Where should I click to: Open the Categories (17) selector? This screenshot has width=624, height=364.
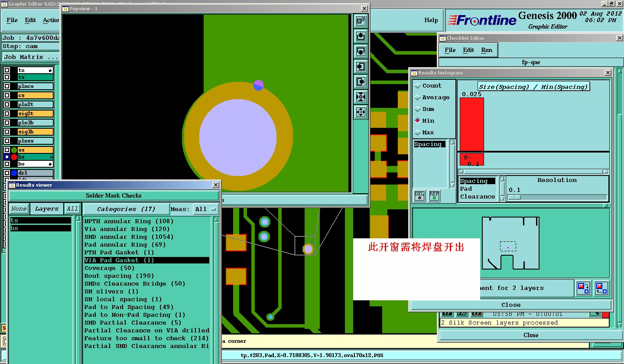pyautogui.click(x=126, y=209)
